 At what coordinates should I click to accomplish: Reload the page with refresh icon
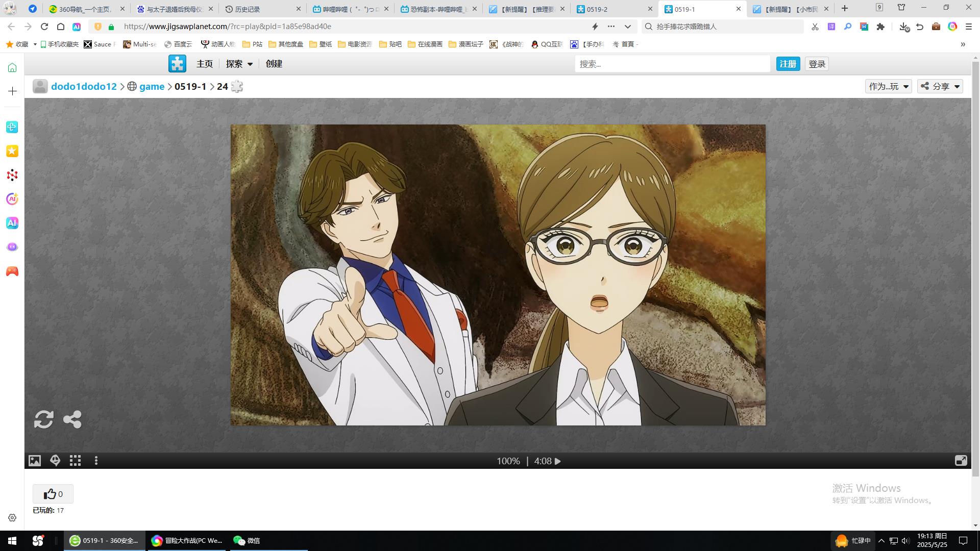44,27
